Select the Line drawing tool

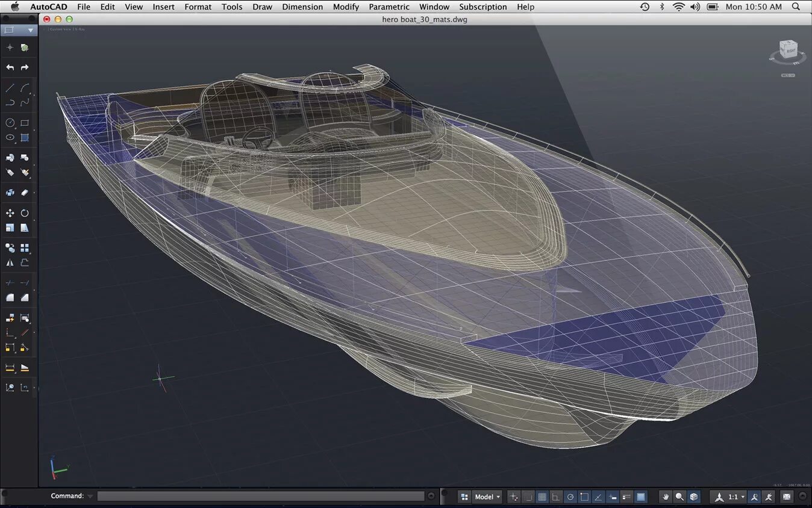(x=10, y=88)
